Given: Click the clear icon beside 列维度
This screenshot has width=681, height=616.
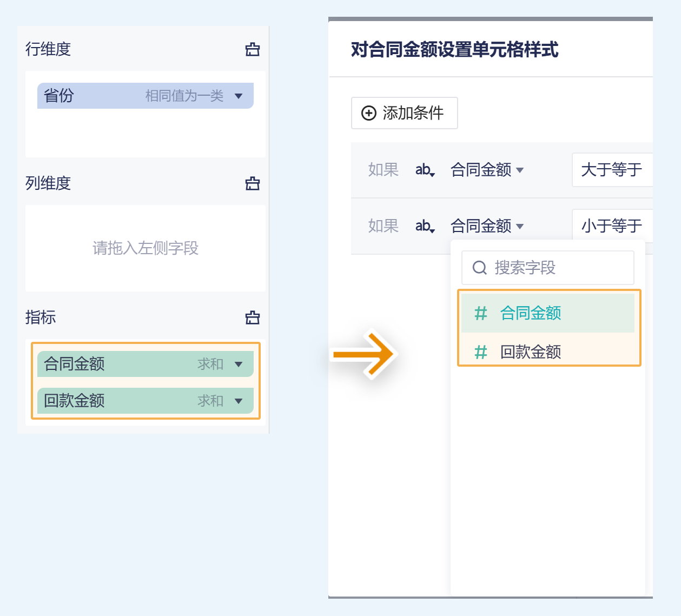Looking at the screenshot, I should 253,184.
